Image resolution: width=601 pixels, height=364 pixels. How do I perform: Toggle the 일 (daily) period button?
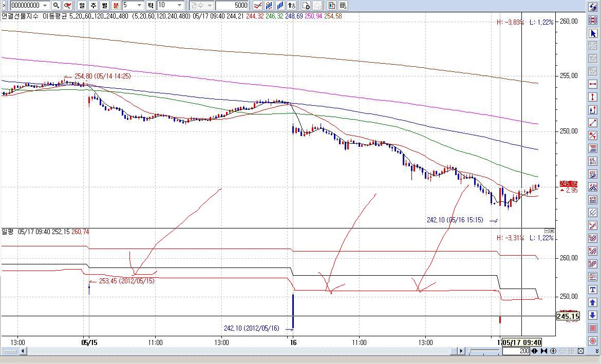[82, 5]
